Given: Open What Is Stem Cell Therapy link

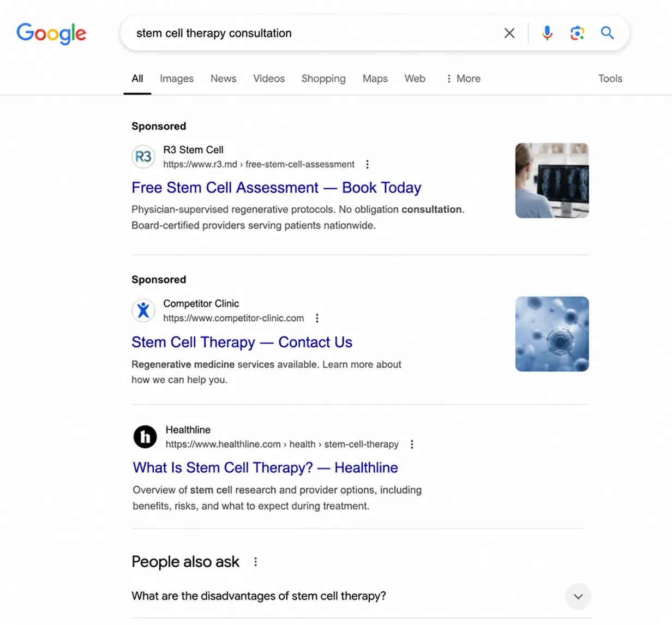Looking at the screenshot, I should 265,467.
